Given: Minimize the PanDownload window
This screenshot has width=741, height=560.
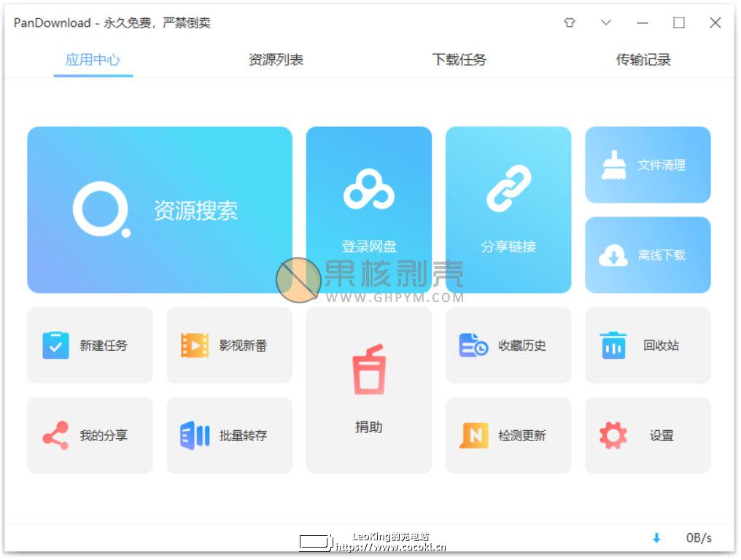Looking at the screenshot, I should click(643, 23).
